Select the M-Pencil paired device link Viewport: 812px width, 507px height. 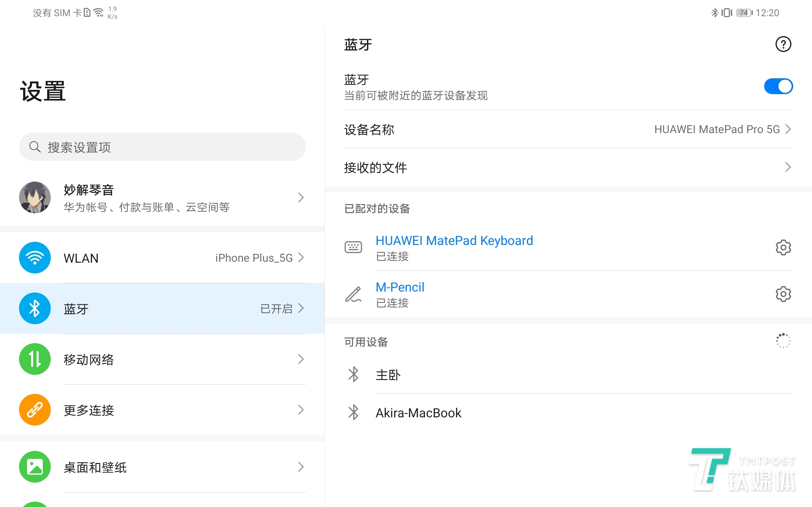[400, 287]
